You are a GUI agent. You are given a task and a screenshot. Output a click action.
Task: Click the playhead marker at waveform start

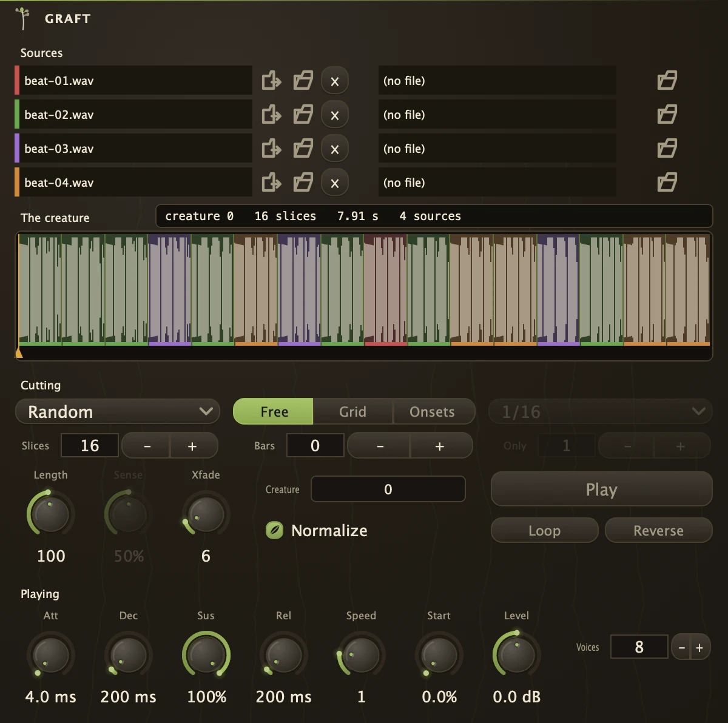tap(19, 352)
